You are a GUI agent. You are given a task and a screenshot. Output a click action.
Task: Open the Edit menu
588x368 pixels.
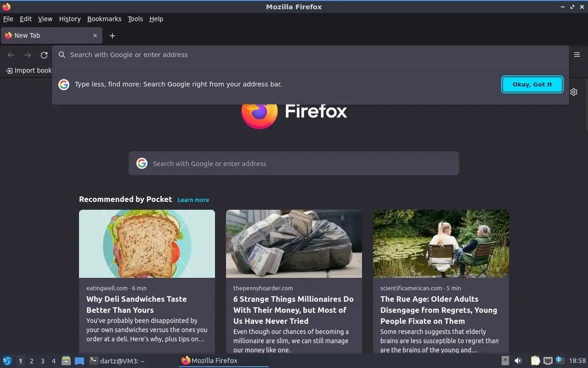26,19
